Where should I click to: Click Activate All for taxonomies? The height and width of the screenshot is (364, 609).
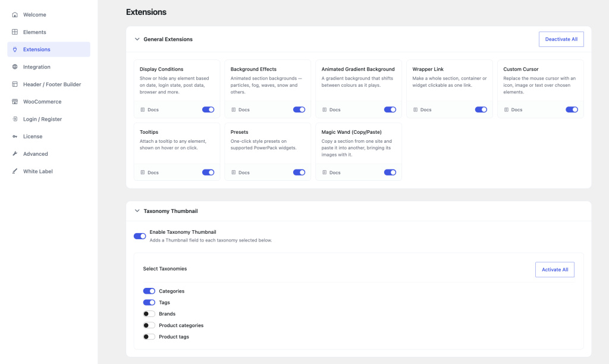555,269
